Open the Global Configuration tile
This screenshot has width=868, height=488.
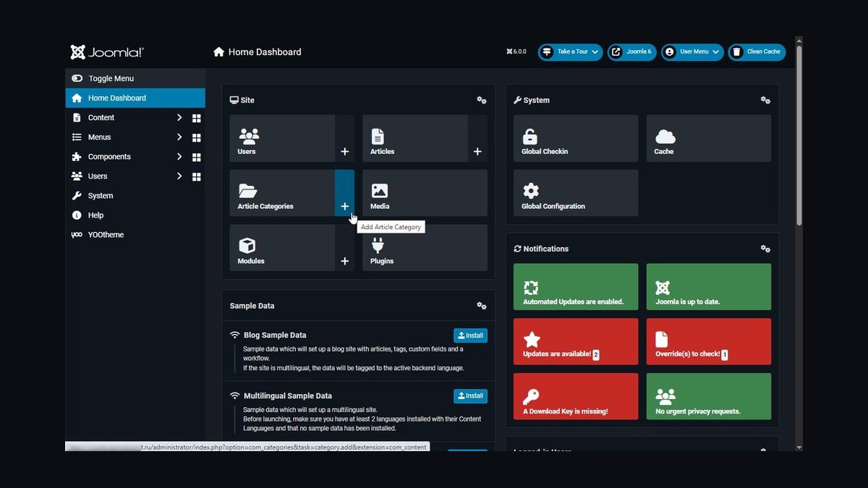coord(576,193)
